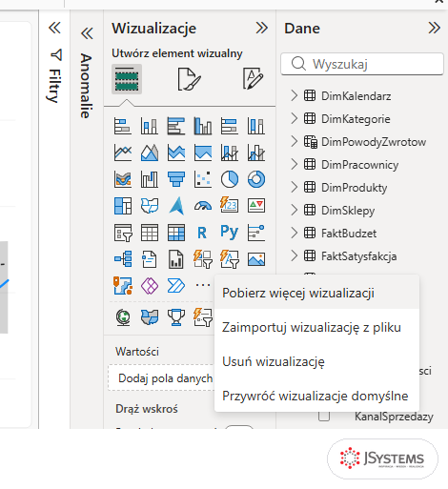The height and width of the screenshot is (489, 448).
Task: Select the clustered bar chart visual
Action: (176, 126)
